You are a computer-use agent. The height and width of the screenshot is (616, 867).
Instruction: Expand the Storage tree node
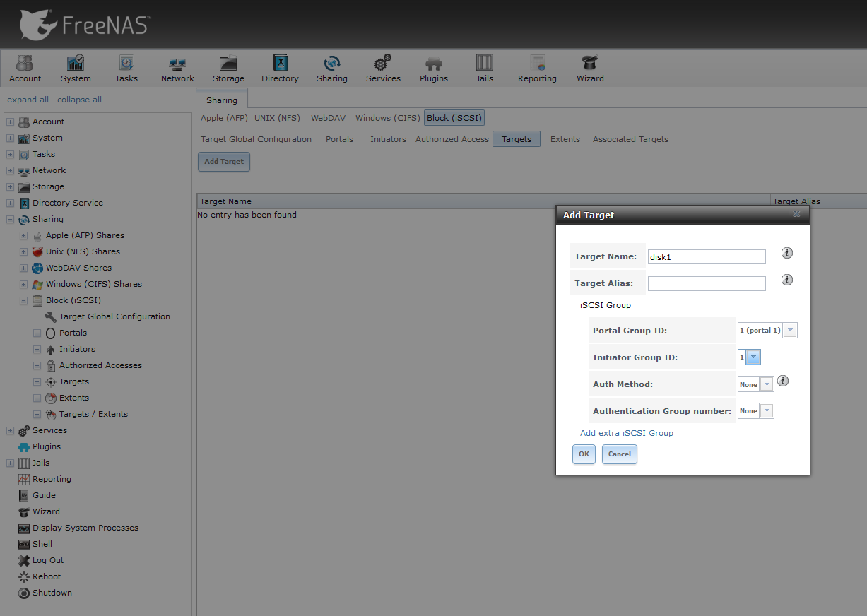[x=11, y=186]
